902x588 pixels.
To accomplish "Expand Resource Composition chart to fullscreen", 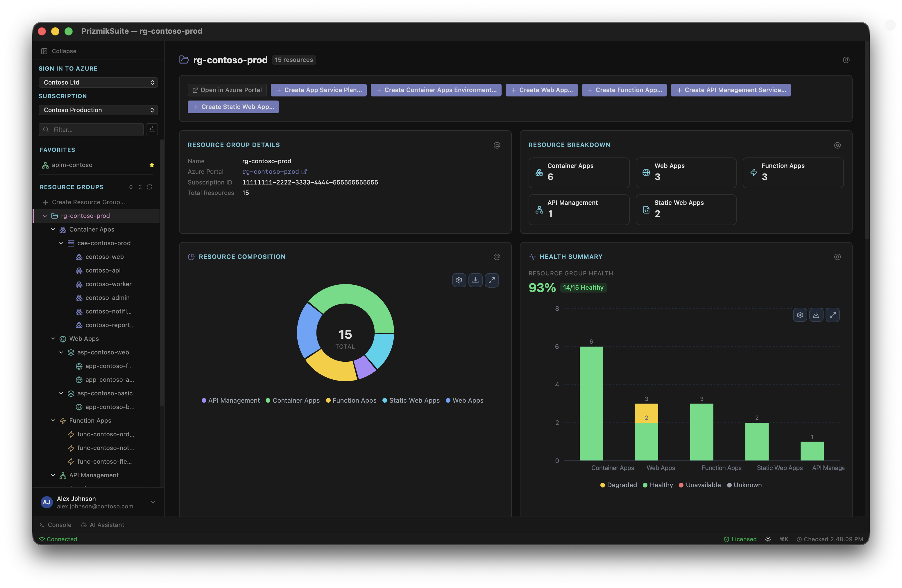I will [492, 280].
